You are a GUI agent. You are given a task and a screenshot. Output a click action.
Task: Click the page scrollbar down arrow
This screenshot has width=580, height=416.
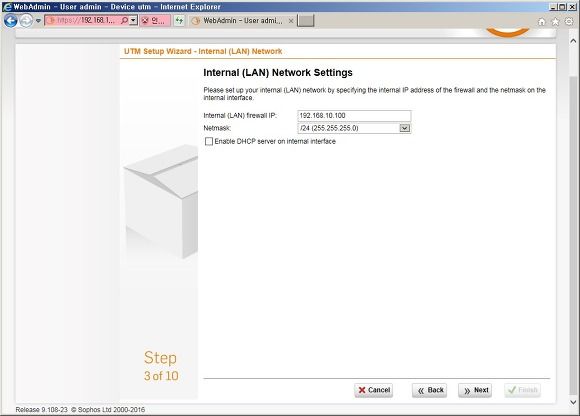point(573,402)
